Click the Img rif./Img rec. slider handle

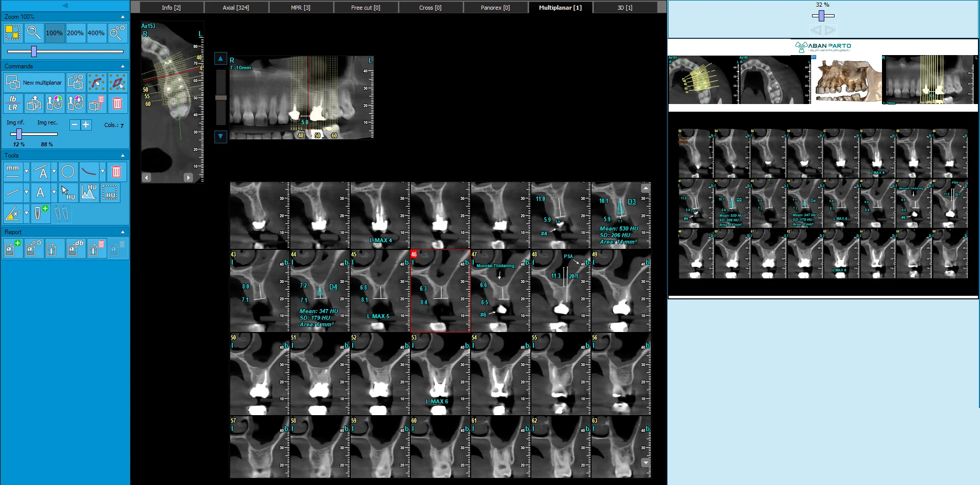point(19,134)
